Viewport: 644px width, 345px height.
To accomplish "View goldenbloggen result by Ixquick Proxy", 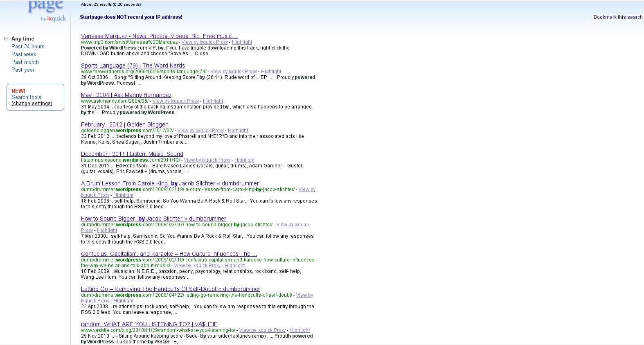I will click(x=200, y=131).
